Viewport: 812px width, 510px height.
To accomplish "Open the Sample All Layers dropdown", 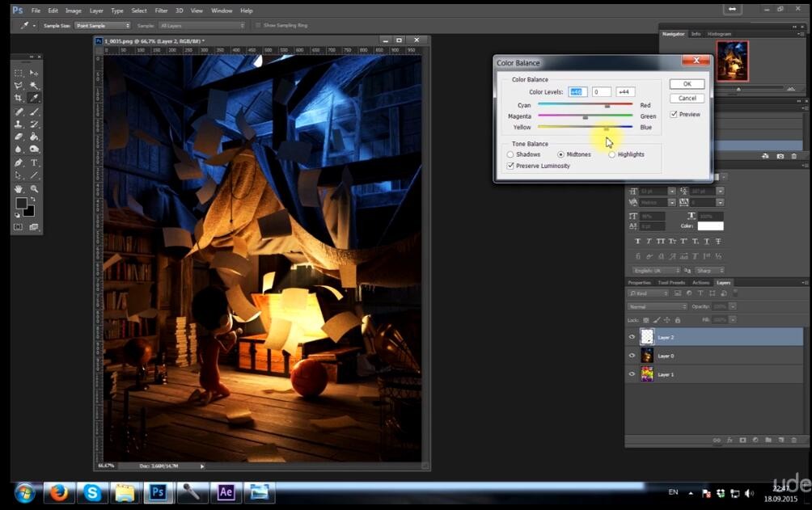I will coord(202,25).
